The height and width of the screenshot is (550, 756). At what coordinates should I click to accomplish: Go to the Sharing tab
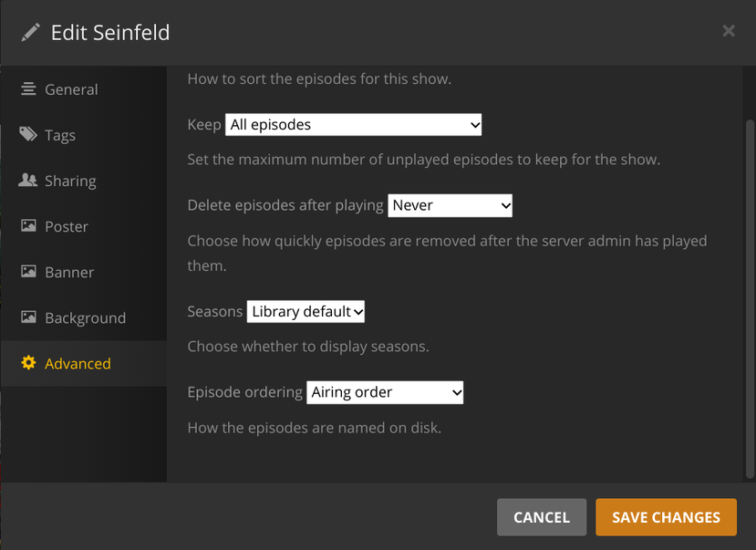coord(70,181)
